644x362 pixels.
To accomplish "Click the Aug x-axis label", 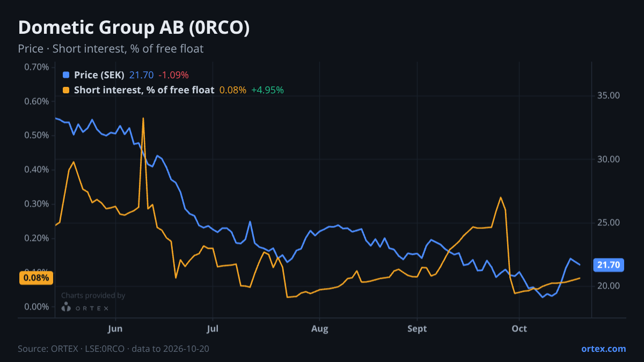I will pyautogui.click(x=319, y=328).
